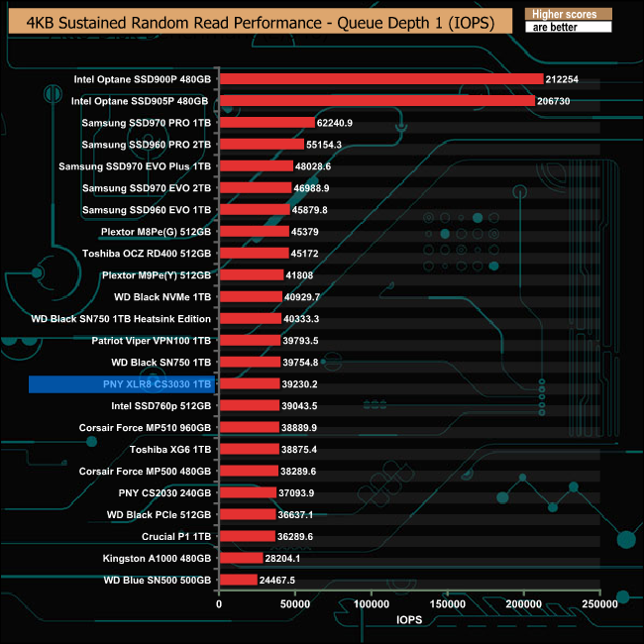
Task: Select the Plextor M9Pe(Y) 512GB label
Action: pyautogui.click(x=157, y=275)
